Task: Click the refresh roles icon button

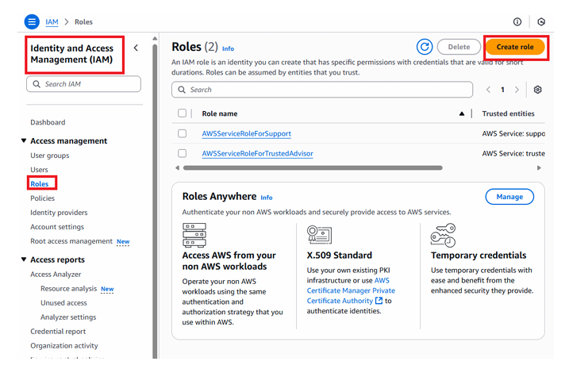Action: (425, 47)
